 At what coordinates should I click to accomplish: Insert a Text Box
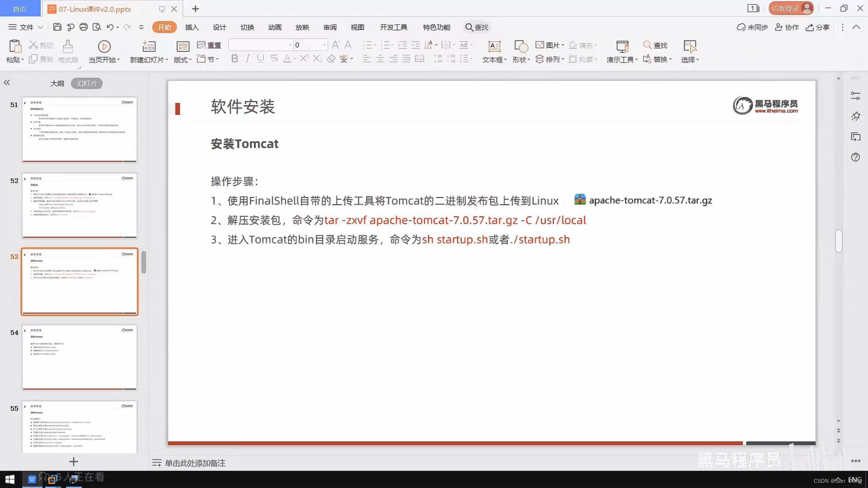(x=494, y=51)
